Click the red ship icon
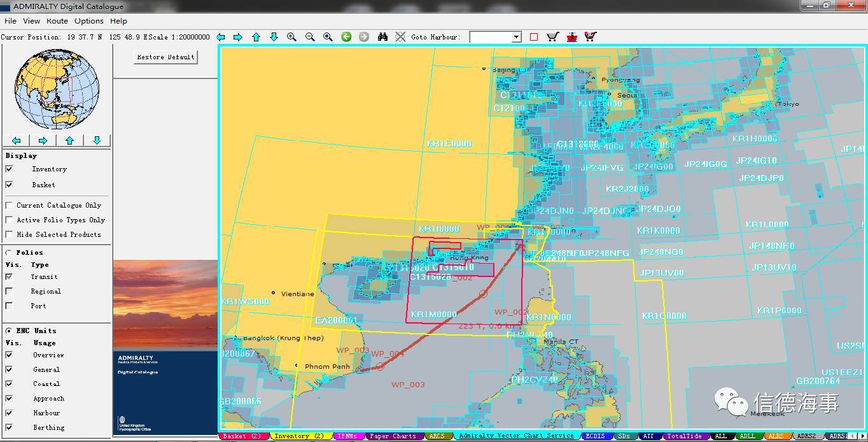Image resolution: width=868 pixels, height=442 pixels. pyautogui.click(x=571, y=37)
